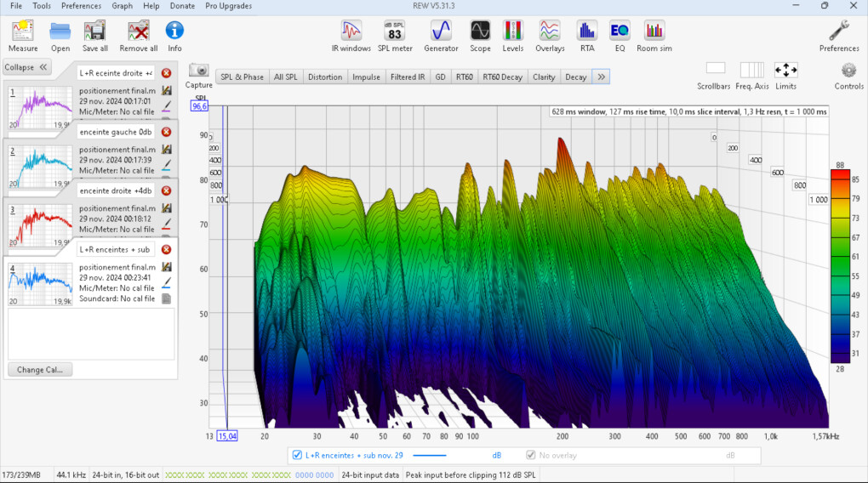Switch to GD tab

coord(440,77)
